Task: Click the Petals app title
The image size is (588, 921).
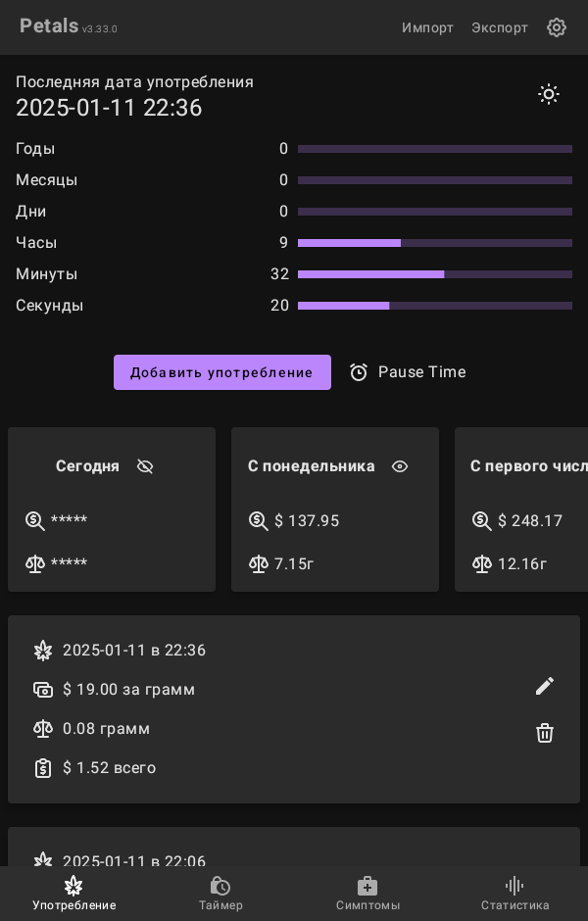Action: [x=49, y=26]
